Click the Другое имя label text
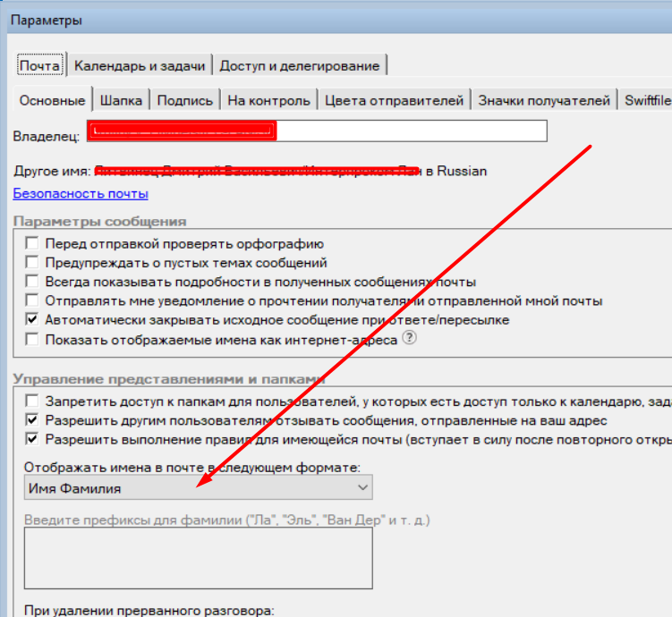672x617 pixels. coord(52,171)
